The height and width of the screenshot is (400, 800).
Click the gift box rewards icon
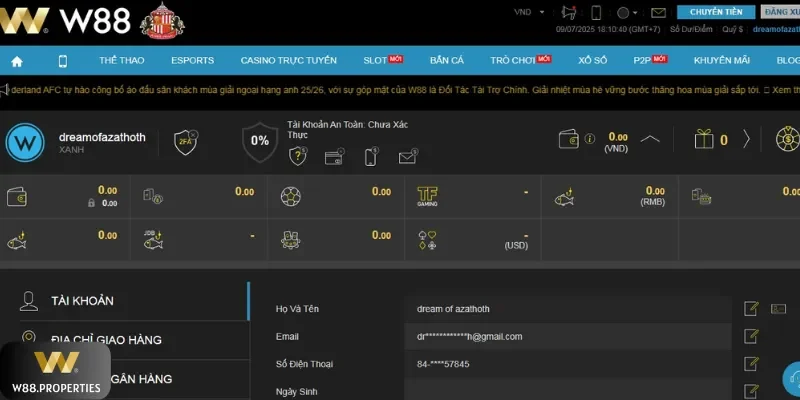[x=705, y=139]
